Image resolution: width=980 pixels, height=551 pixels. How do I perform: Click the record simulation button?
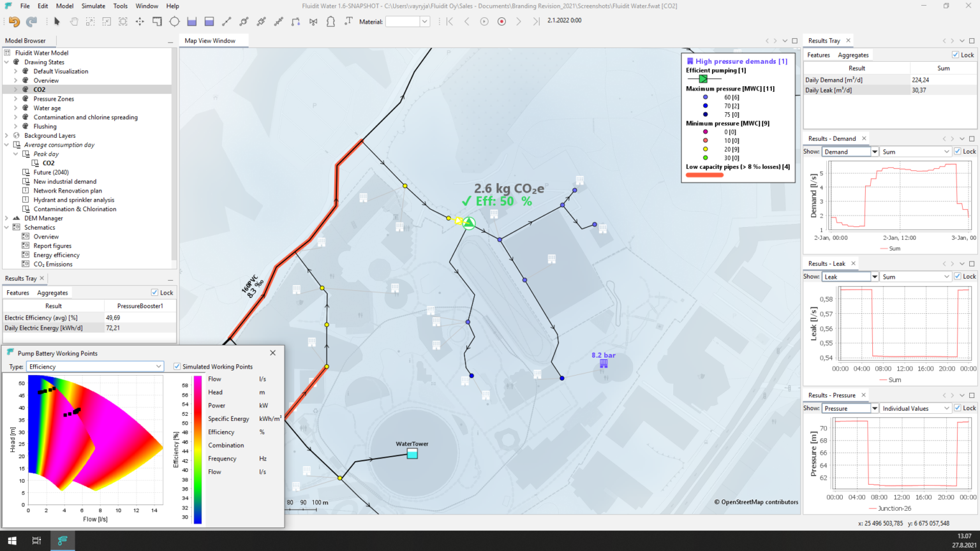coord(501,20)
